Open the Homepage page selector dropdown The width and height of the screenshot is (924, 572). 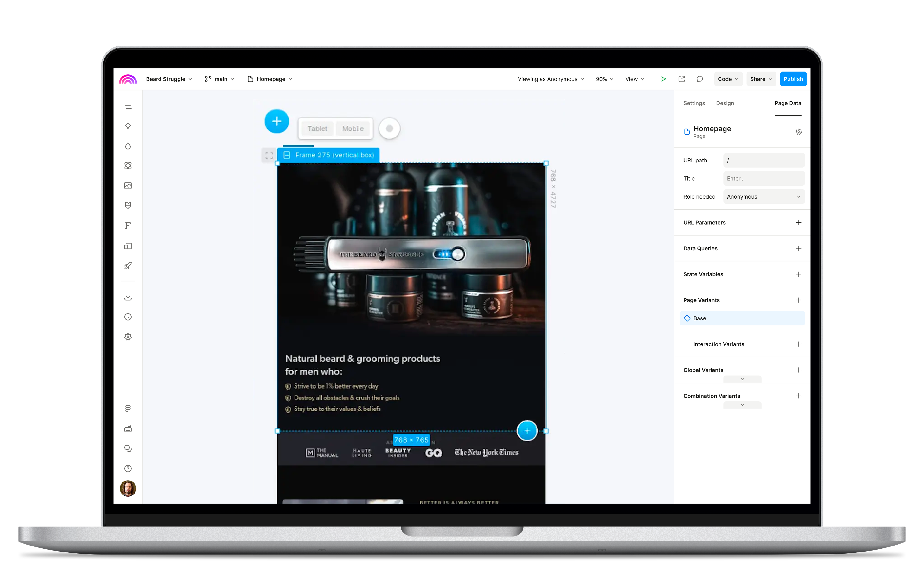point(270,79)
